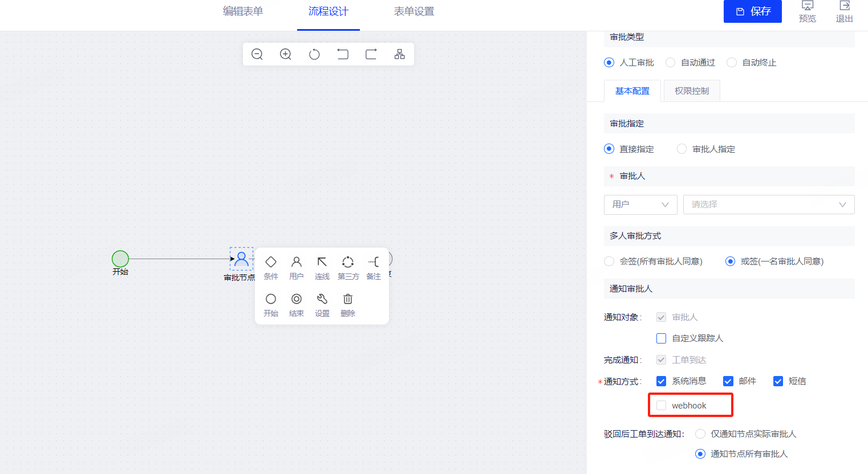Expand the 请选择 approver selection dropdown
Screen dimensions: 868x474
(x=768, y=205)
